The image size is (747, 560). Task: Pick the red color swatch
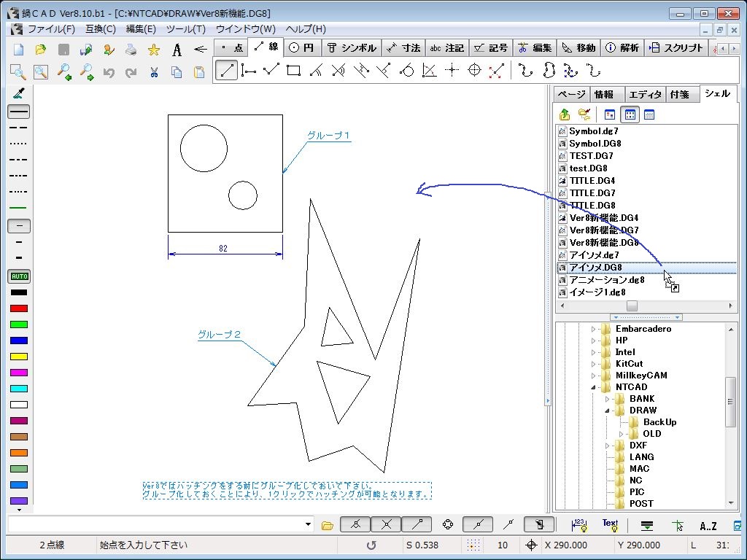19,308
